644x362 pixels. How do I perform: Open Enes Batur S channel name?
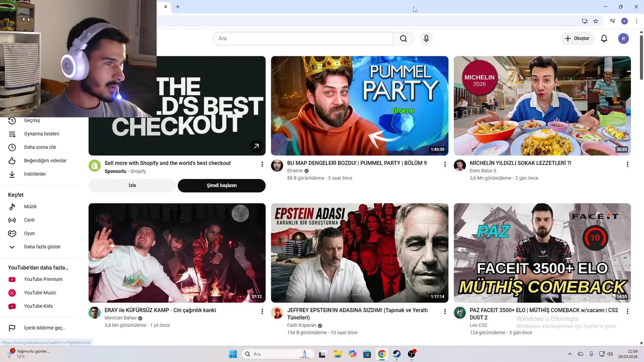[x=483, y=171]
